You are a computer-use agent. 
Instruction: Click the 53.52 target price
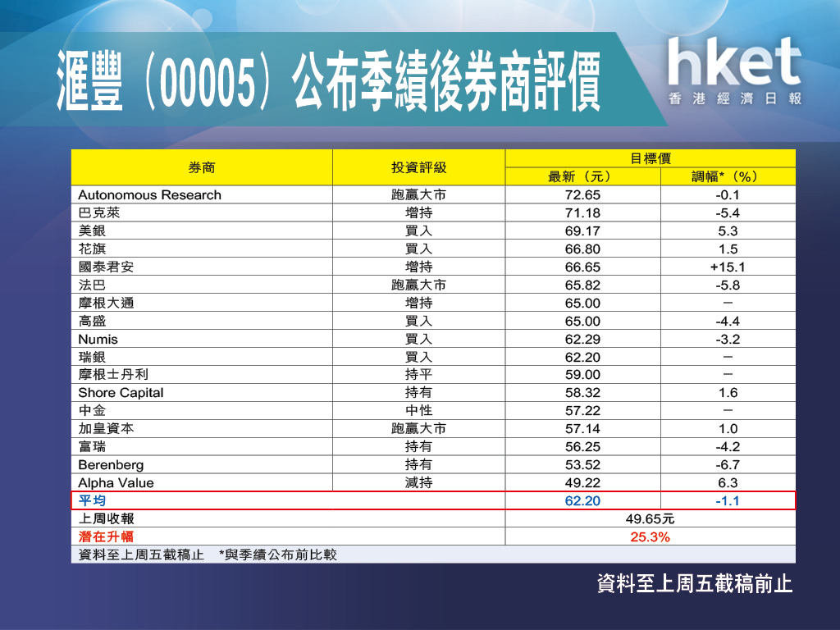click(582, 464)
